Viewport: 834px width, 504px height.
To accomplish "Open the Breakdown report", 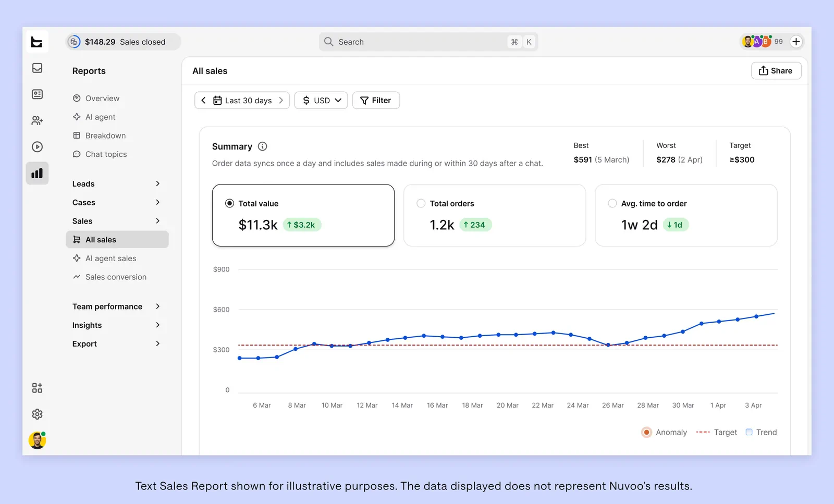I will click(x=100, y=136).
